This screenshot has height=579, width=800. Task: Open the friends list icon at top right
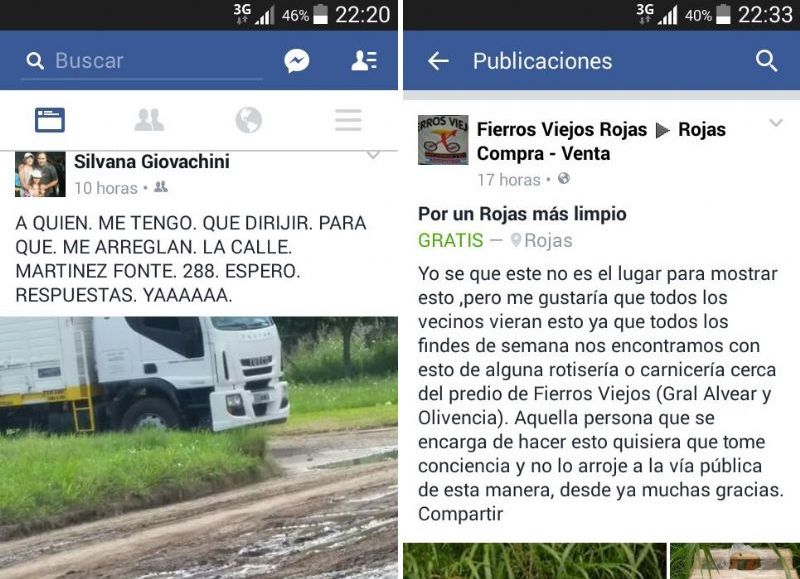pyautogui.click(x=364, y=60)
